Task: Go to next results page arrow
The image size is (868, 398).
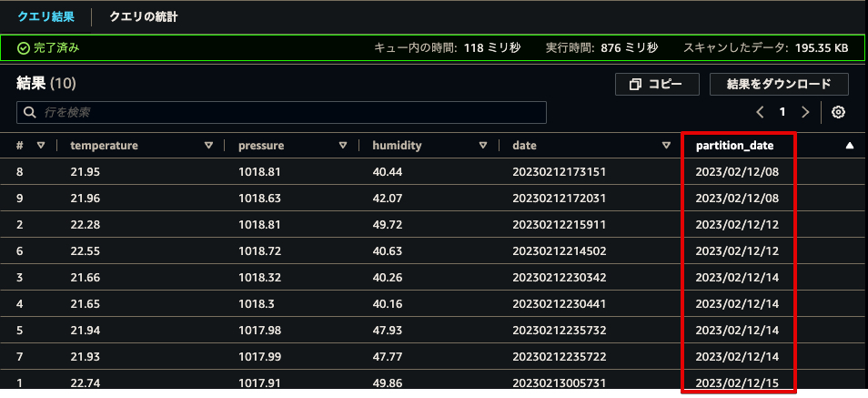Action: click(805, 113)
